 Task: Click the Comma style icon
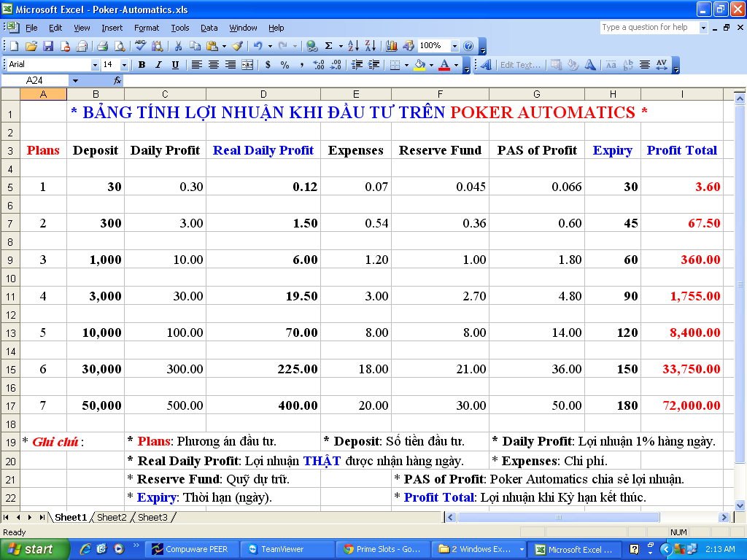point(301,65)
